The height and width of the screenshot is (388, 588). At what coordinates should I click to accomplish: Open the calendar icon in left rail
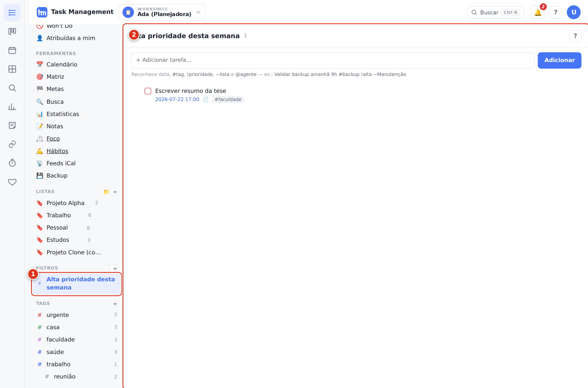click(x=12, y=50)
